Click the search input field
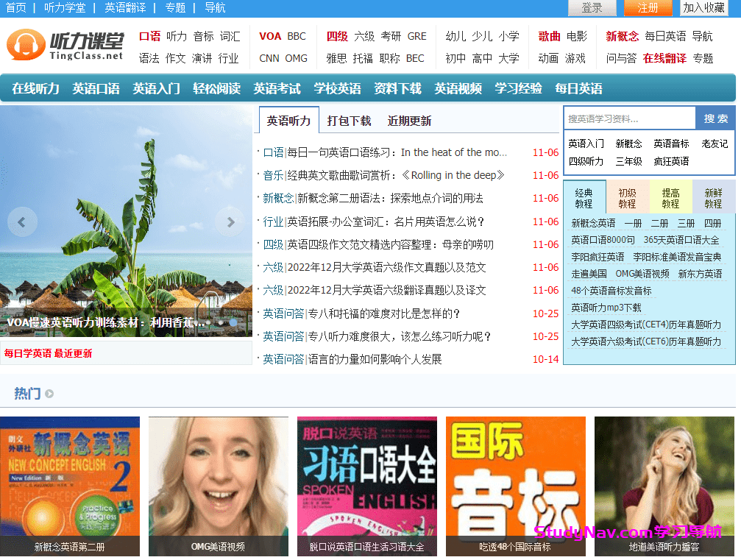The image size is (741, 560). 629,118
